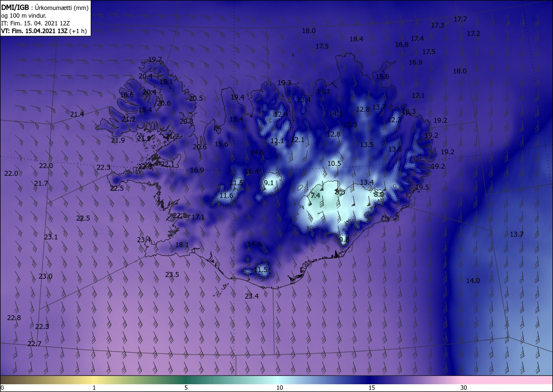This screenshot has height=392, width=553.
Task: Select the 19.3 value label
Action: click(x=284, y=83)
